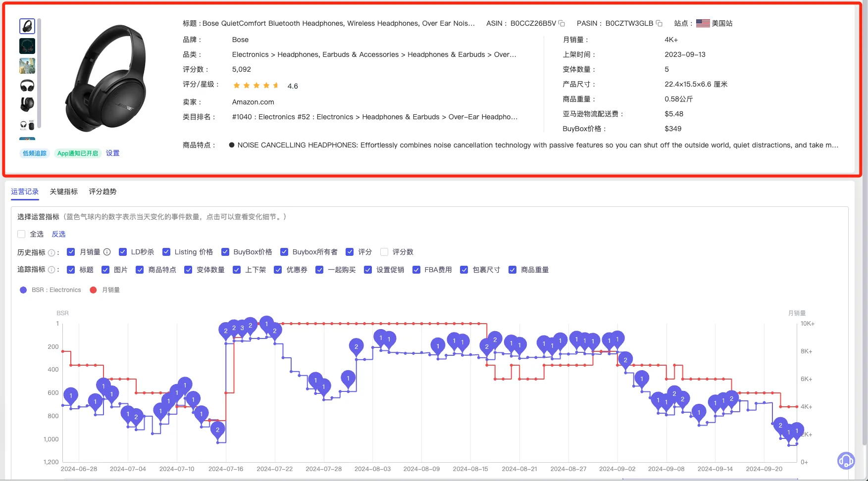
Task: Copy the PASIN B0CZTW3GLB with copy icon
Action: tap(659, 23)
